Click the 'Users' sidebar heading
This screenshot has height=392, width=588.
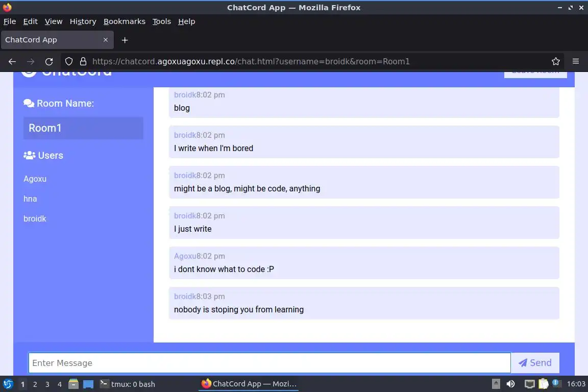[x=51, y=155]
